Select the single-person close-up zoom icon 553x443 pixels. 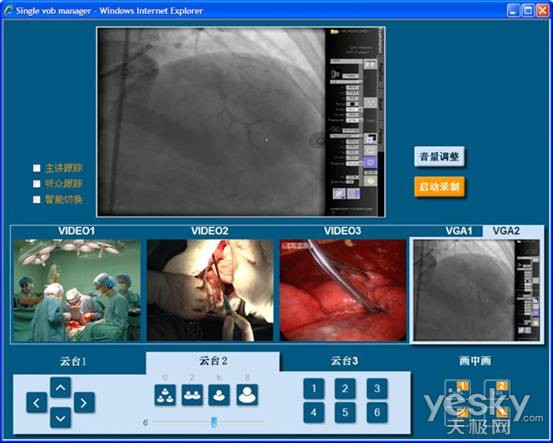click(x=247, y=395)
